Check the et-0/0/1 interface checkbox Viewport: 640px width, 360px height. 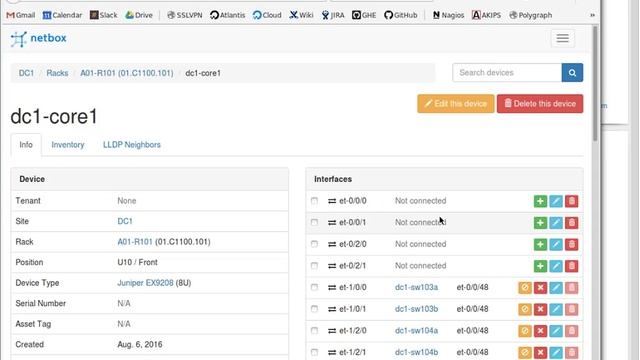pyautogui.click(x=314, y=222)
